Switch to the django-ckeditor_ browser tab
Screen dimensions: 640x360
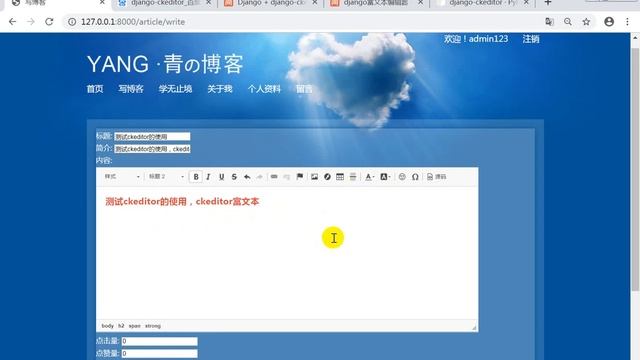(x=165, y=4)
